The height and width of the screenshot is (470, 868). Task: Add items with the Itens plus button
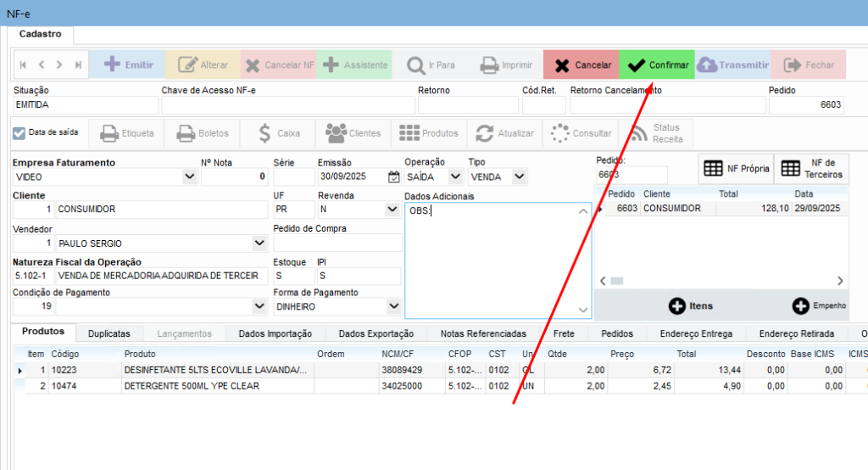(690, 305)
